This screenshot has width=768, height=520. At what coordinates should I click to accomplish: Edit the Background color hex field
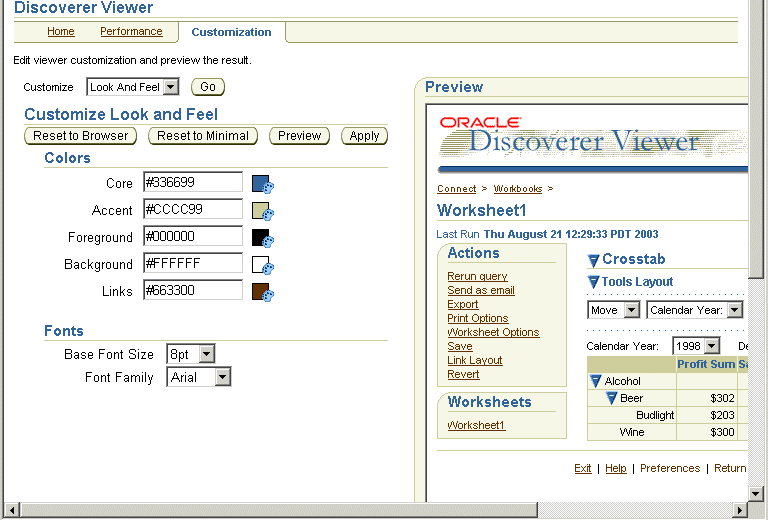click(193, 263)
